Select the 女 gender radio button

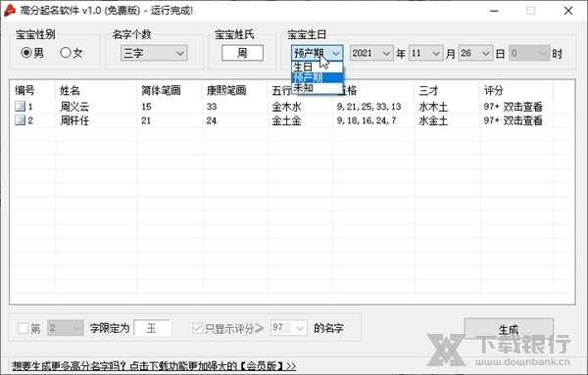click(x=66, y=53)
